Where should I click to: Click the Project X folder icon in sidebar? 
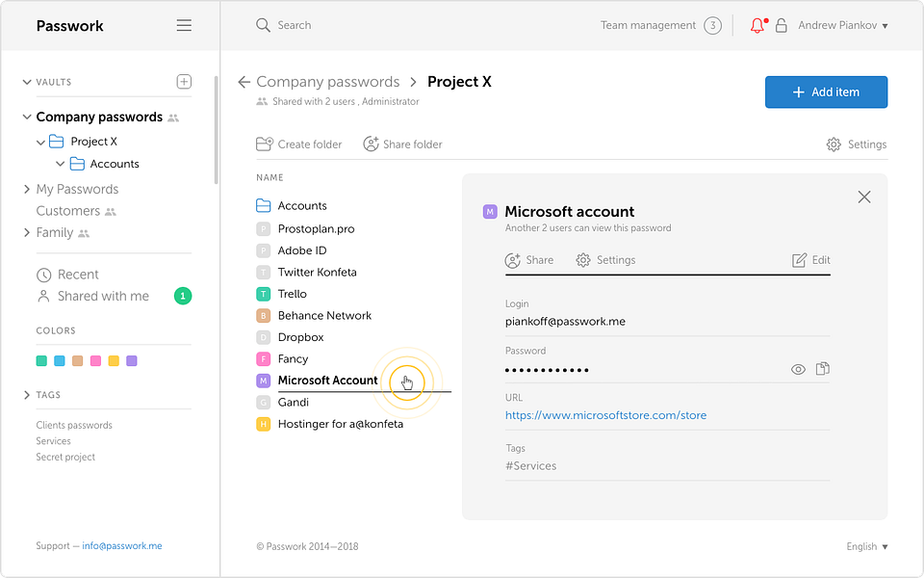[57, 142]
